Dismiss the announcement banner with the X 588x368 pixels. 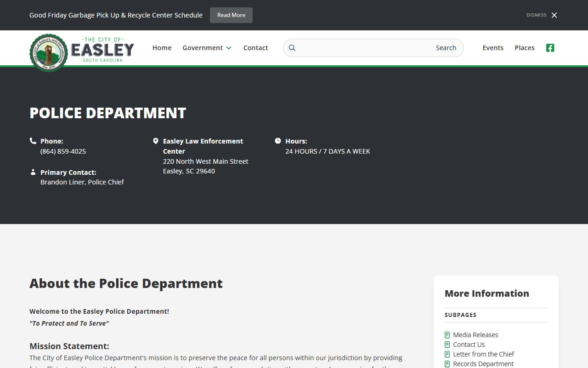coord(554,15)
